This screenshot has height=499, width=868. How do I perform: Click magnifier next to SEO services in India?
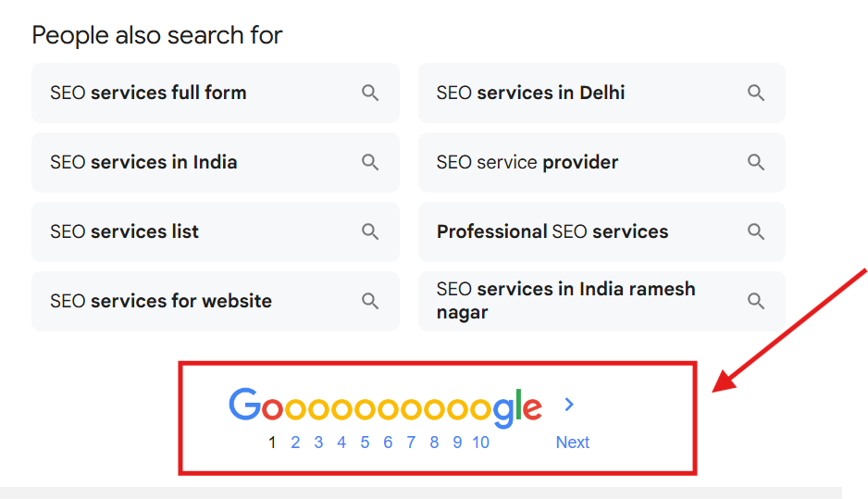click(370, 162)
